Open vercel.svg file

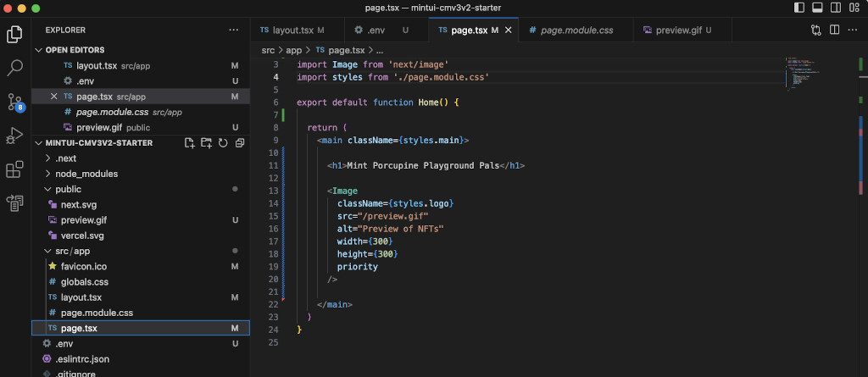pyautogui.click(x=141, y=236)
